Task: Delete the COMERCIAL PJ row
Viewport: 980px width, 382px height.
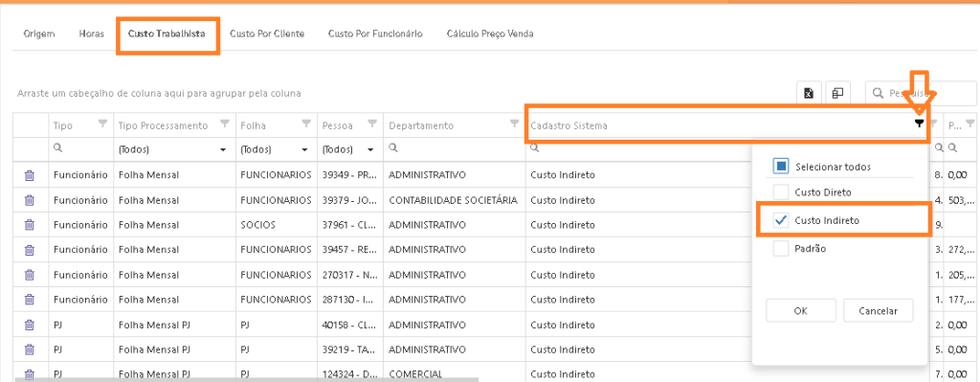Action: pos(29,374)
